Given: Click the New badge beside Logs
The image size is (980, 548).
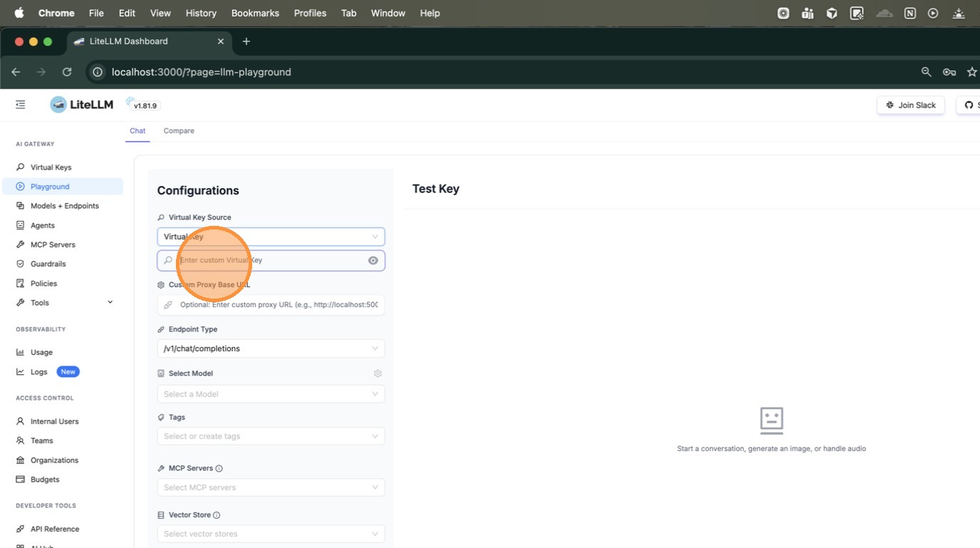Looking at the screenshot, I should pyautogui.click(x=68, y=372).
